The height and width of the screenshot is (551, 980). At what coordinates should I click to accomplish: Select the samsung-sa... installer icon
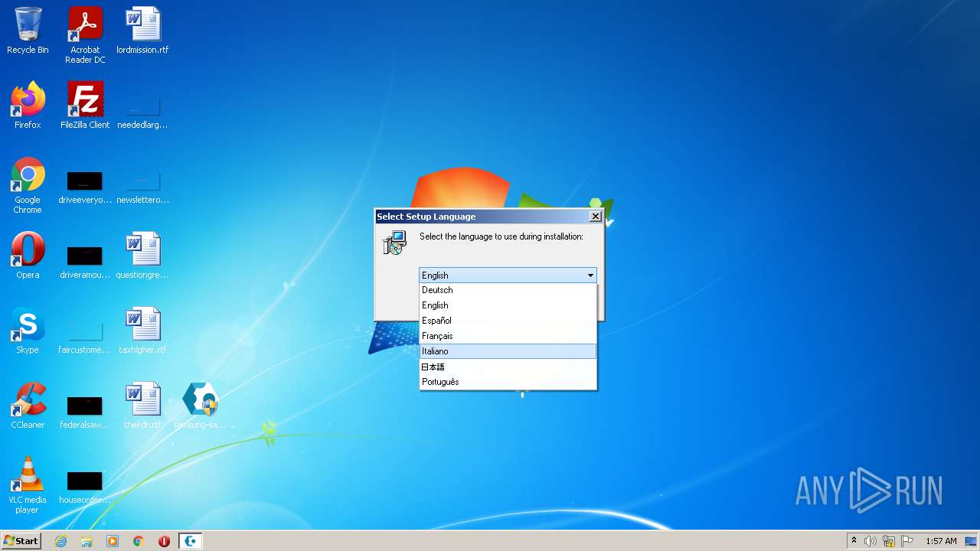[200, 406]
